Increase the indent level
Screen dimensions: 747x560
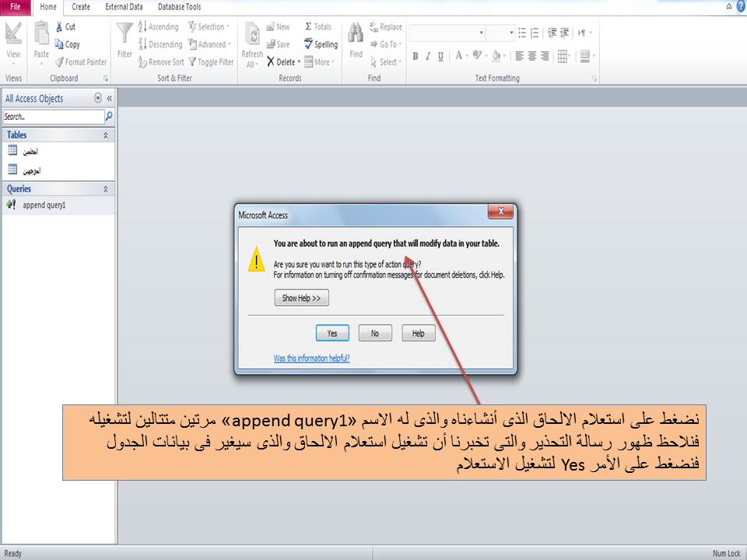[x=565, y=33]
